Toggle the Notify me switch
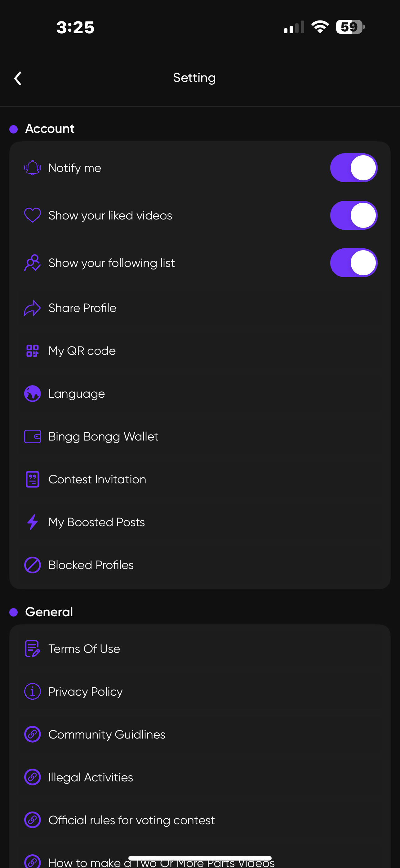This screenshot has height=868, width=400. pos(353,168)
